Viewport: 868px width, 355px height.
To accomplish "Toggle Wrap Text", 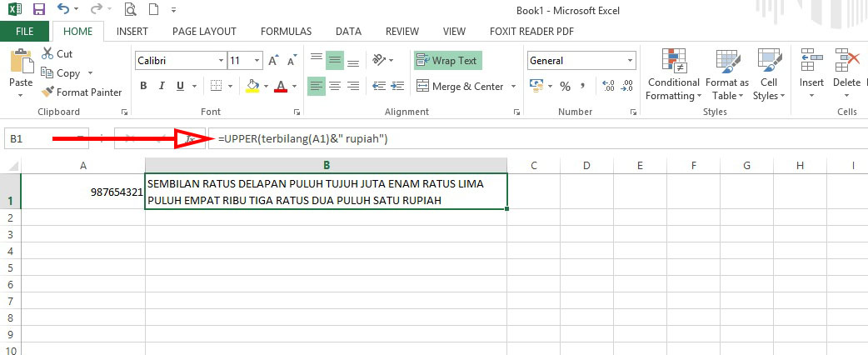I will 448,60.
